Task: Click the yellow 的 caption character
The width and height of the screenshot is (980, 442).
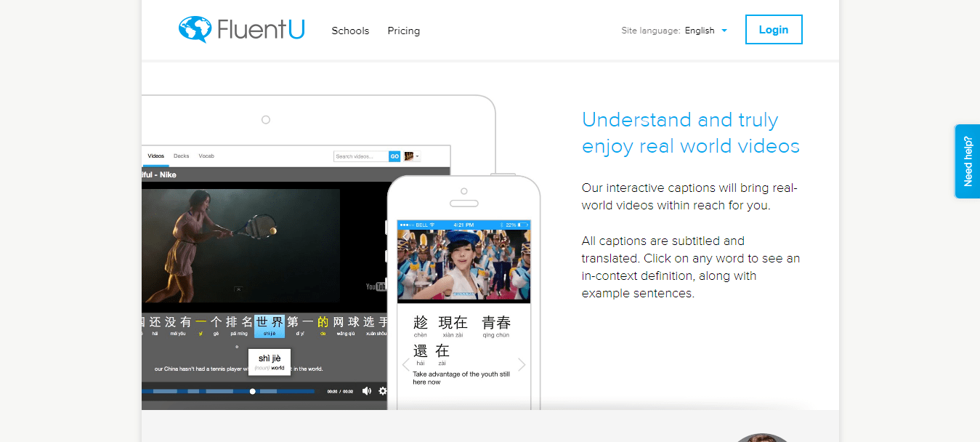Action: (323, 322)
